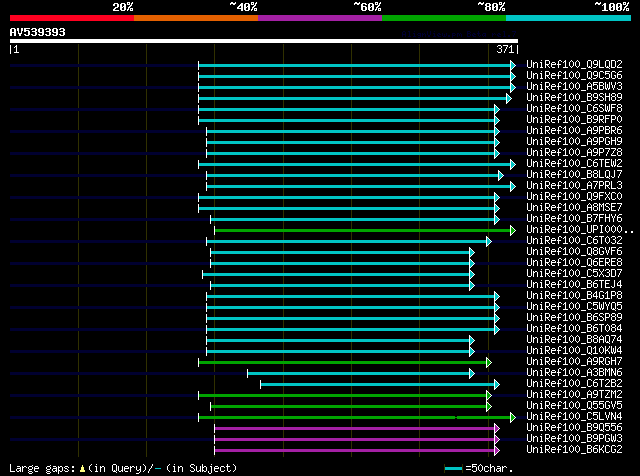Open hit UniRef100_B9RFP0
The height and width of the screenshot is (476, 640).
pos(574,120)
